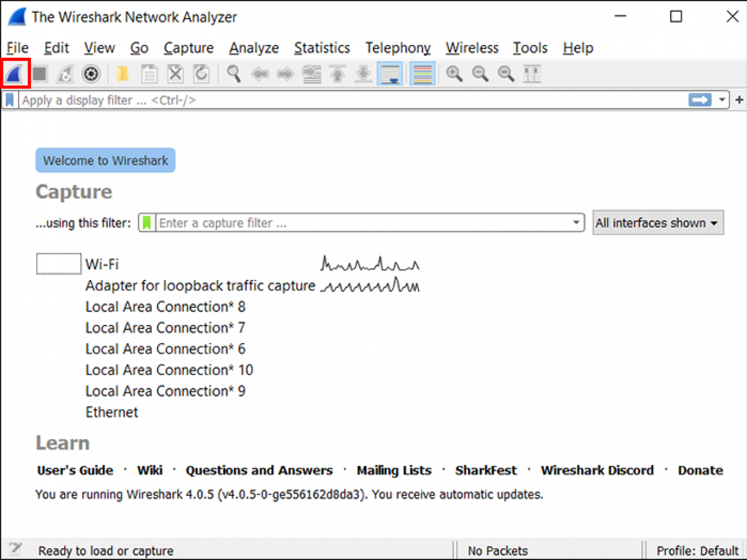Select the checkbox next to the Wi-Fi interface
The width and height of the screenshot is (747, 560).
[58, 263]
